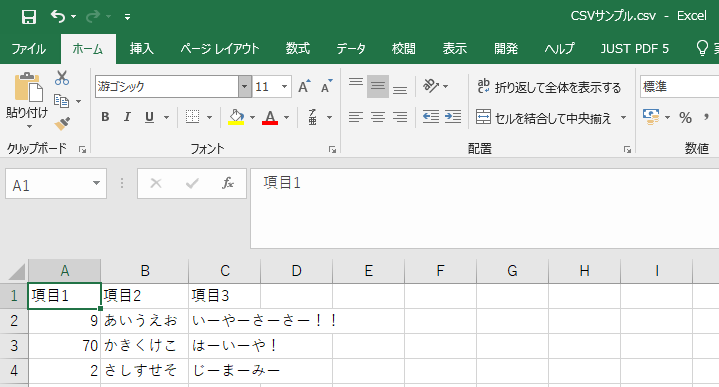This screenshot has height=387, width=719.
Task: Select Center horizontal alignment icon
Action: (378, 117)
